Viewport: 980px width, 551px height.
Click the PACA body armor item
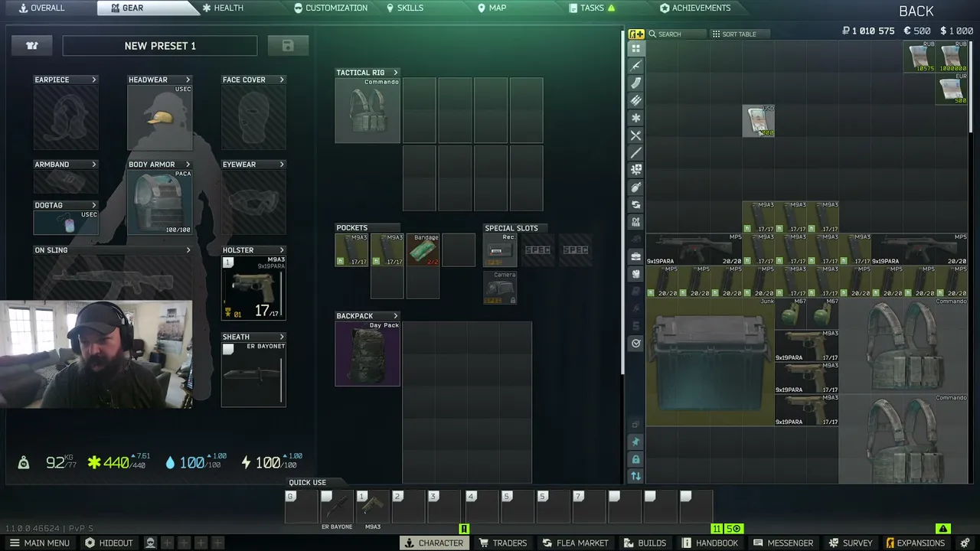pos(160,202)
